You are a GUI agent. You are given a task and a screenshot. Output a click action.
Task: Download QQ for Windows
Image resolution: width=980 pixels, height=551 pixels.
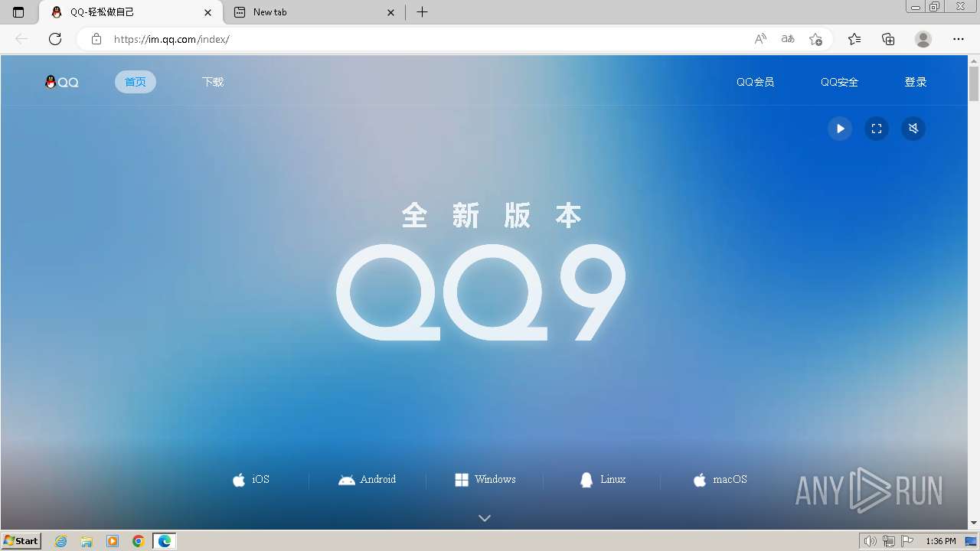485,480
